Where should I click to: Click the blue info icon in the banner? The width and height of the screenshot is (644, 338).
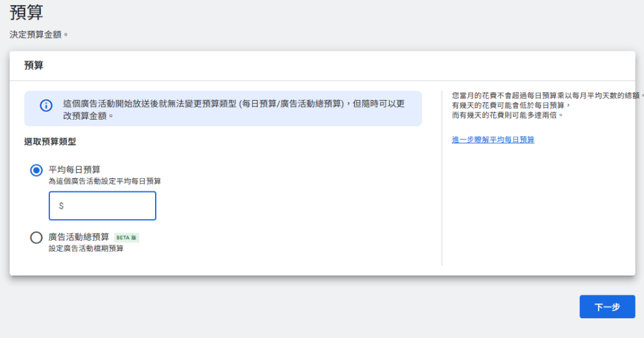(46, 106)
